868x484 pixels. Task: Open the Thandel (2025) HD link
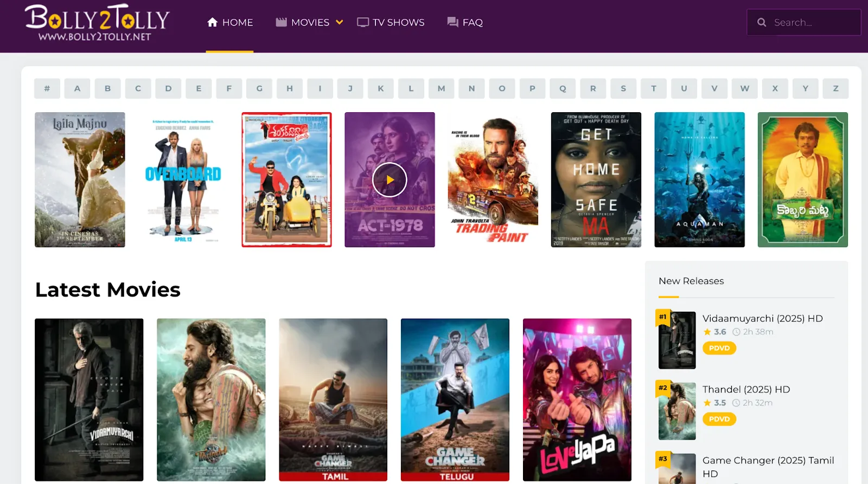746,389
